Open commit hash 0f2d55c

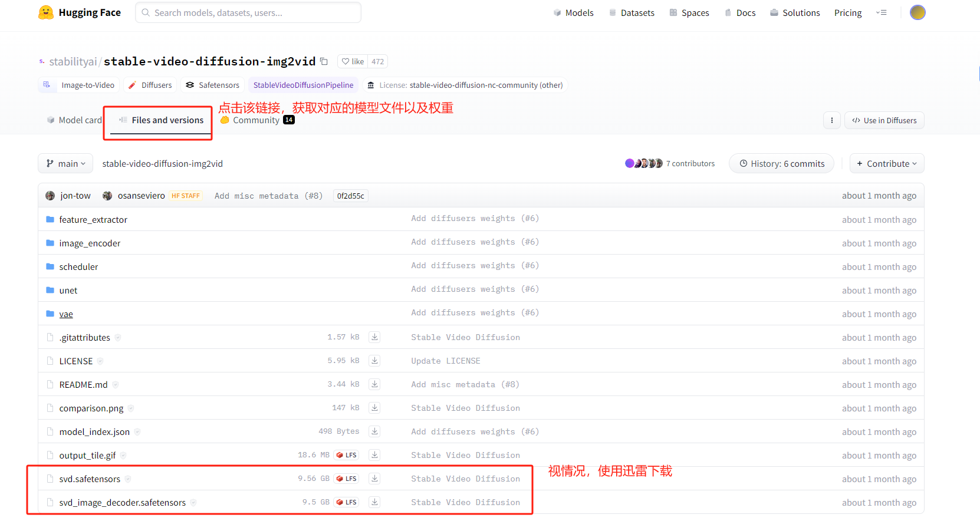coord(350,196)
